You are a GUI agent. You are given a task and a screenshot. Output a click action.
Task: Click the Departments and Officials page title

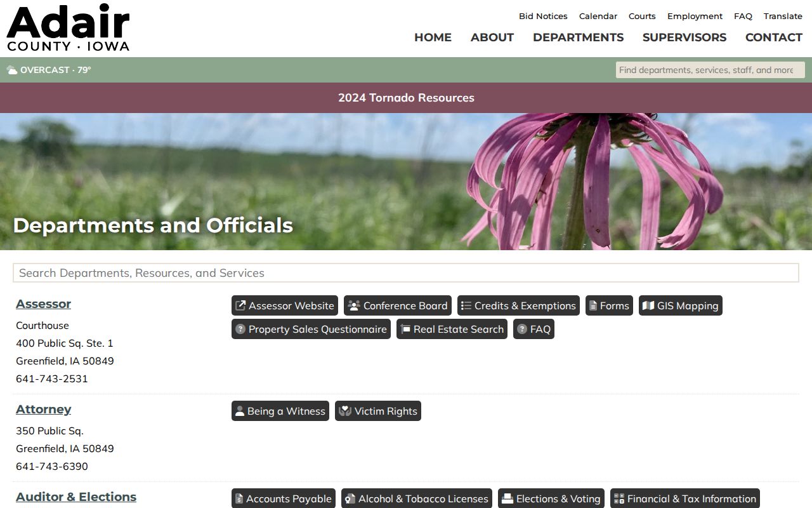click(153, 225)
